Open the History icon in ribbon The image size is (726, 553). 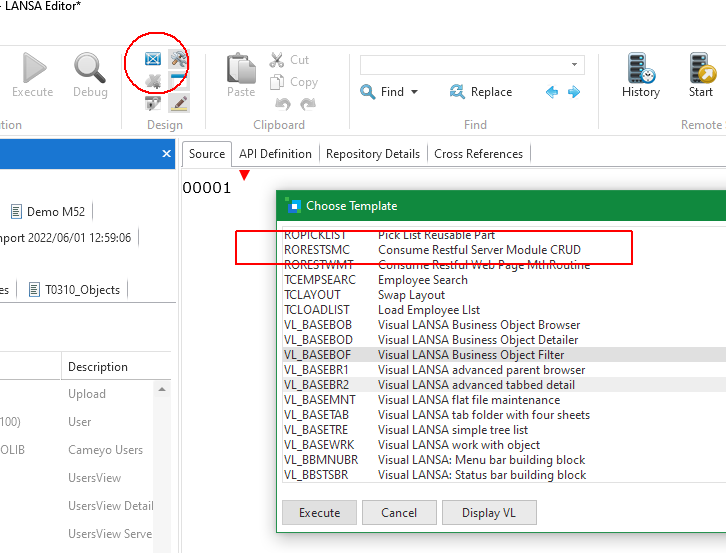tap(640, 69)
